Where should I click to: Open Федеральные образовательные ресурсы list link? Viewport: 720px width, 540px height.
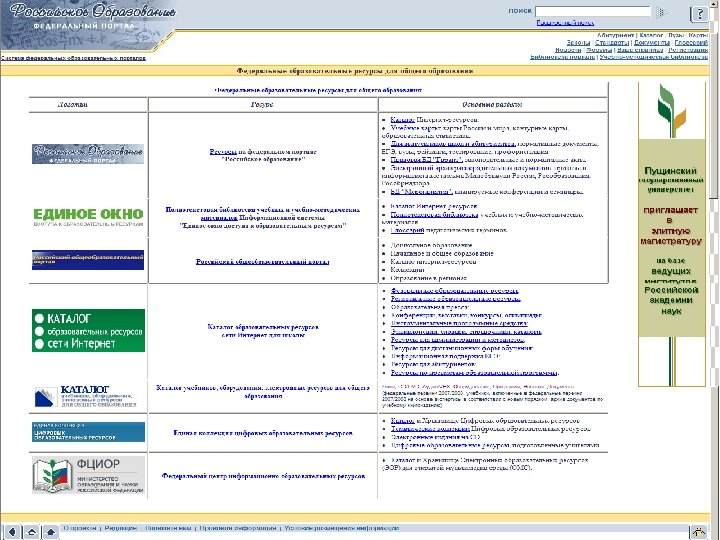pos(455,291)
